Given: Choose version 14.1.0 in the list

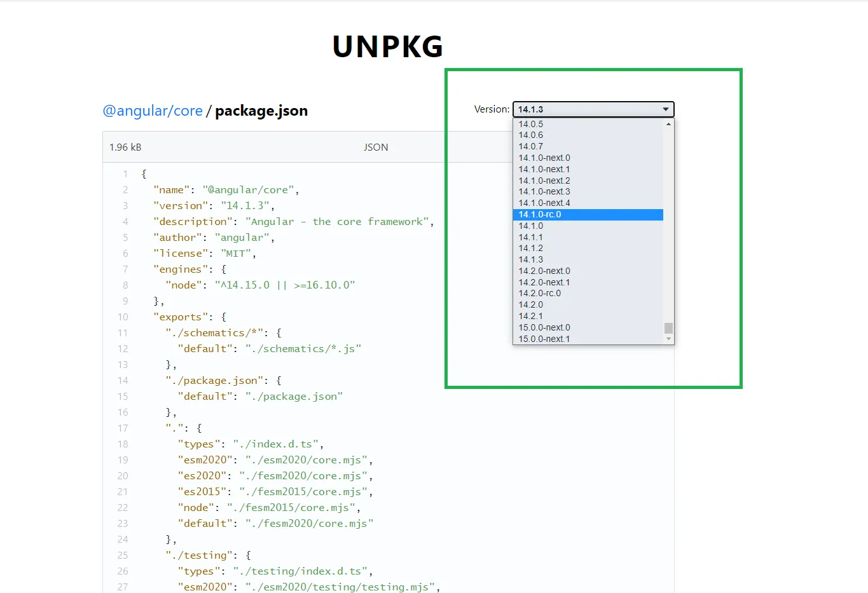Looking at the screenshot, I should click(588, 226).
